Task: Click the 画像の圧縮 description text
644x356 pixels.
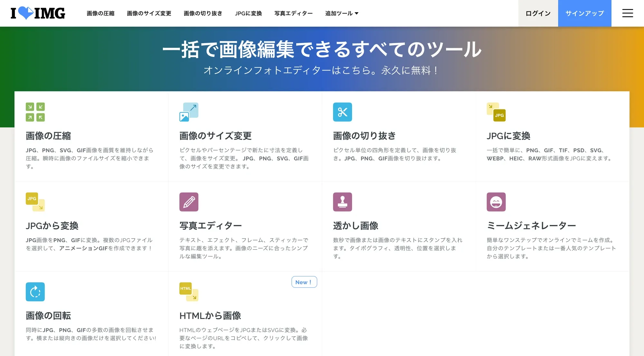Action: (x=90, y=158)
